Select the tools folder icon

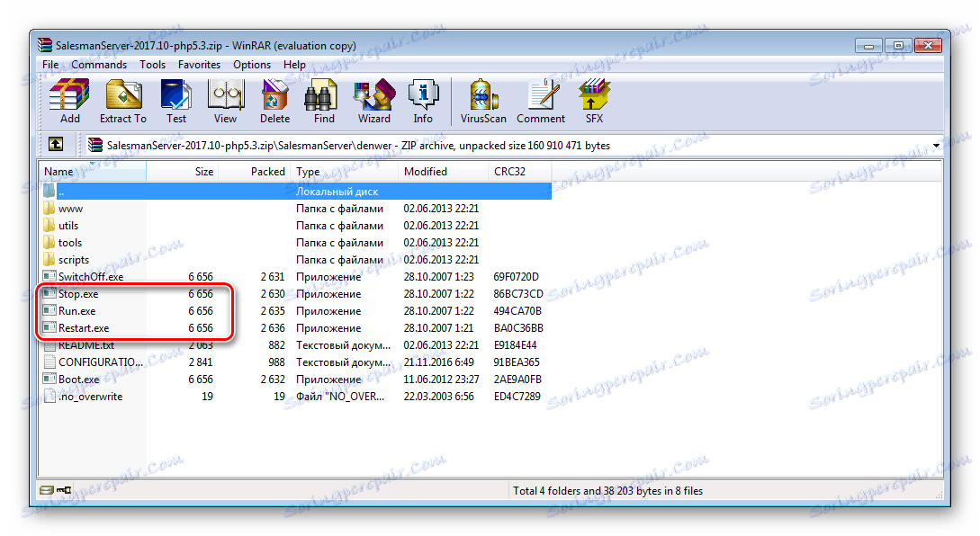[x=49, y=243]
